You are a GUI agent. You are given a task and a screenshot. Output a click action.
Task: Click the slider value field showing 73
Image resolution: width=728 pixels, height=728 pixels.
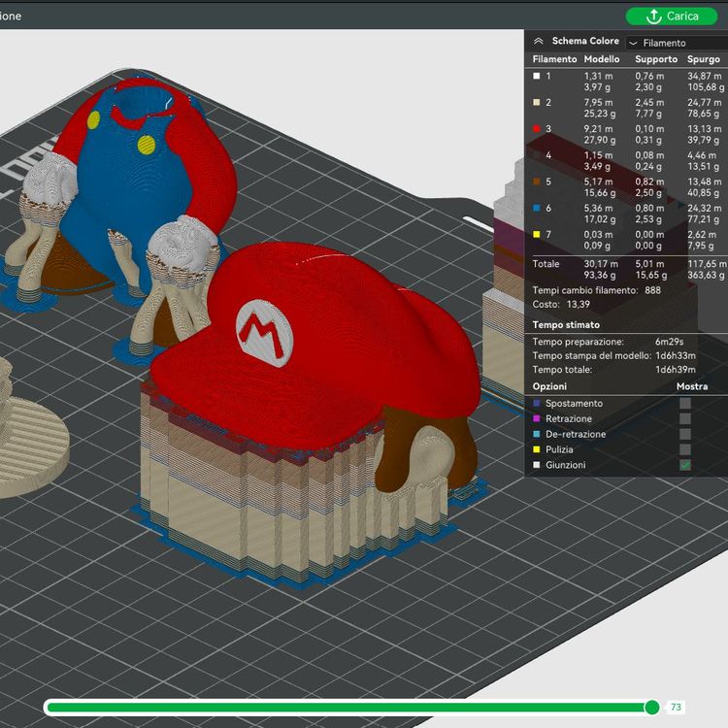676,707
